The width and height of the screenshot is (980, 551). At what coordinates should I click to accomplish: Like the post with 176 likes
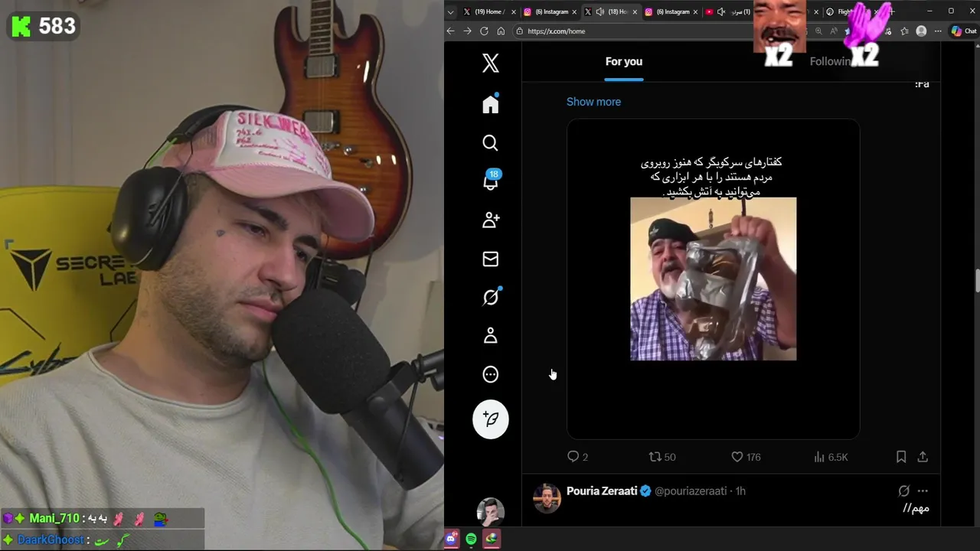(746, 457)
